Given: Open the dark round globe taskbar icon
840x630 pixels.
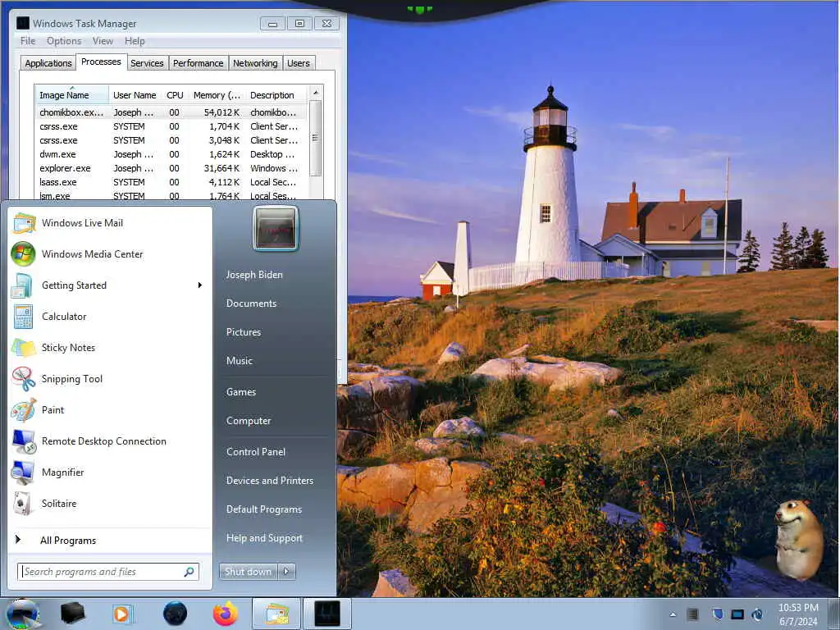Looking at the screenshot, I should pos(175,614).
